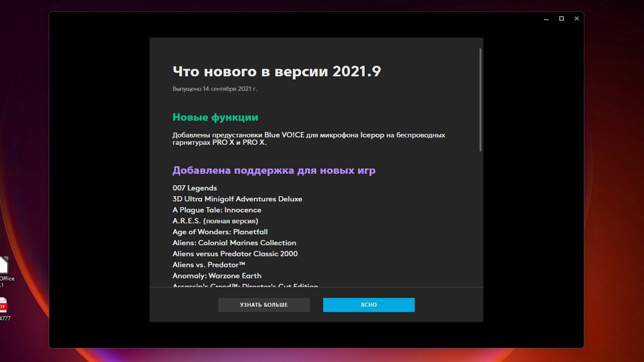Select A Plague Tale: Innocence entry
This screenshot has width=644, height=362.
pos(217,210)
